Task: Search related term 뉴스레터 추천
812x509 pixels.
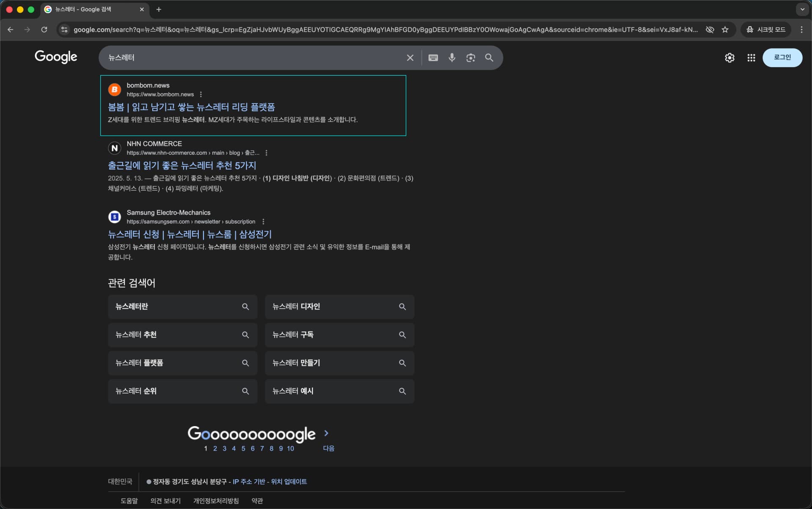Action: (183, 335)
